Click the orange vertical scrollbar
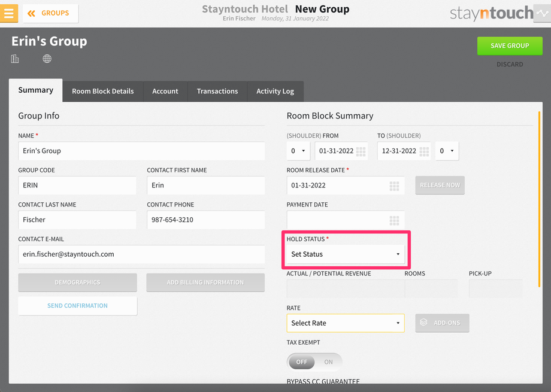Screen dimensions: 551x392 [539, 199]
